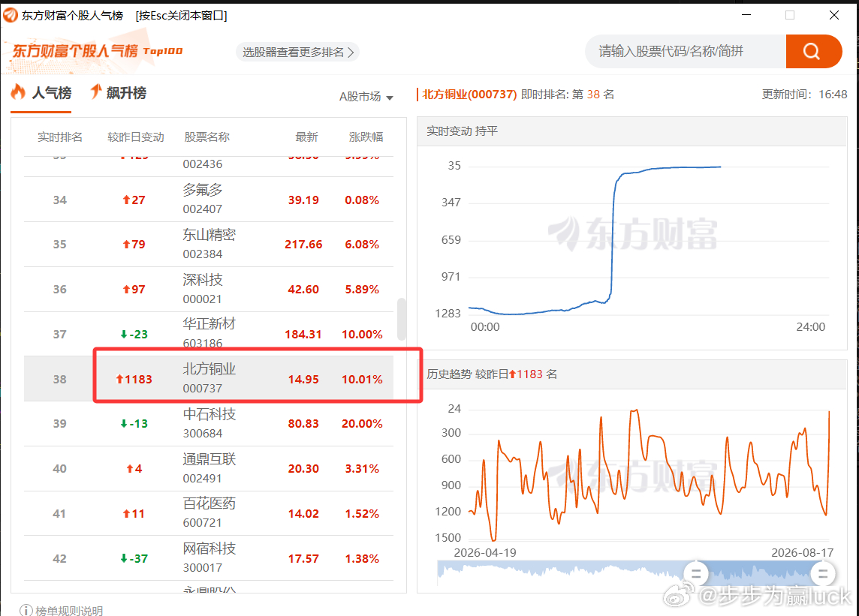
Task: Click the 历史趋势 较昨日 chart title
Action: pyautogui.click(x=491, y=374)
